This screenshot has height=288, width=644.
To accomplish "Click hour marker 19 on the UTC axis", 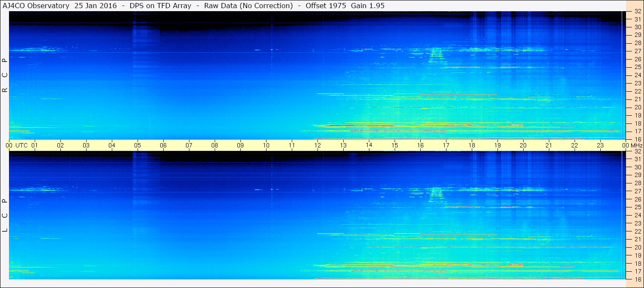I will tap(497, 145).
